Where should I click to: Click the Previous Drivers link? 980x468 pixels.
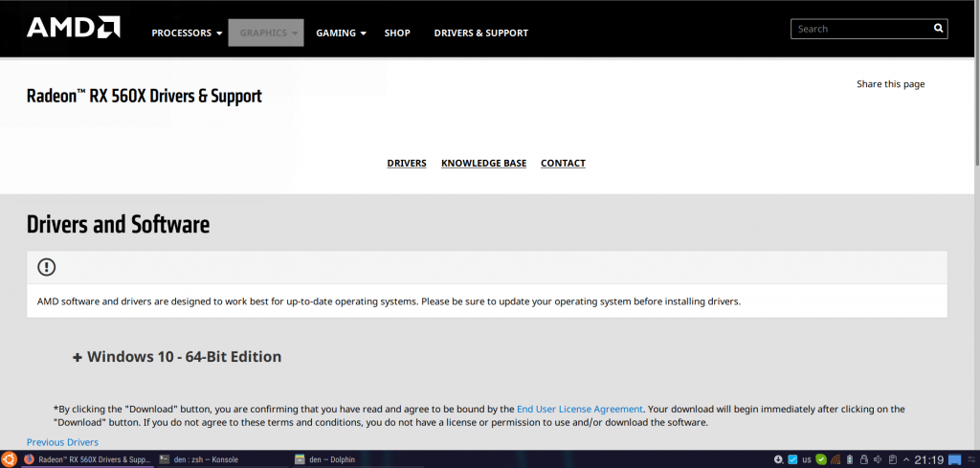click(x=62, y=442)
